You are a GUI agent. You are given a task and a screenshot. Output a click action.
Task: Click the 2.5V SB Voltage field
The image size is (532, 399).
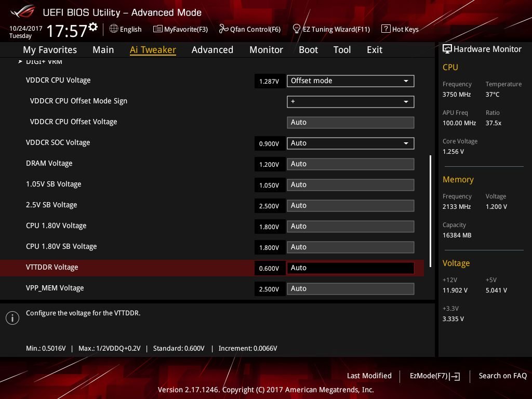(x=351, y=206)
